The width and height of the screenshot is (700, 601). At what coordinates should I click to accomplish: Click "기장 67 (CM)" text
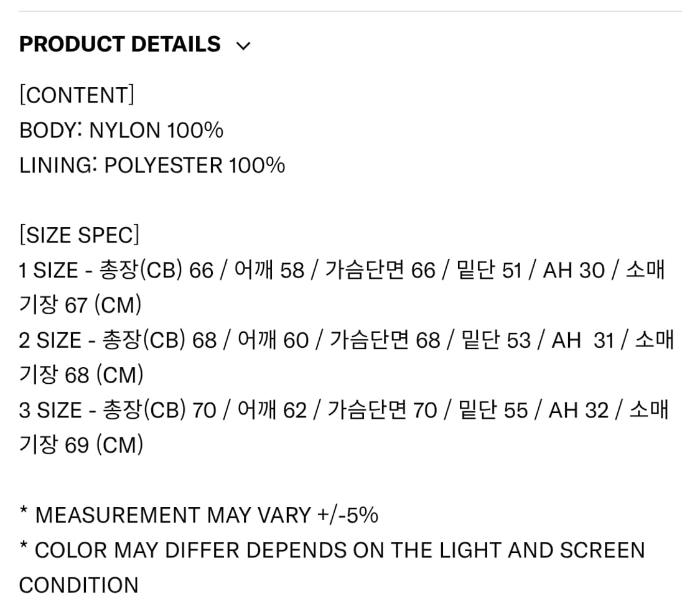click(x=80, y=305)
